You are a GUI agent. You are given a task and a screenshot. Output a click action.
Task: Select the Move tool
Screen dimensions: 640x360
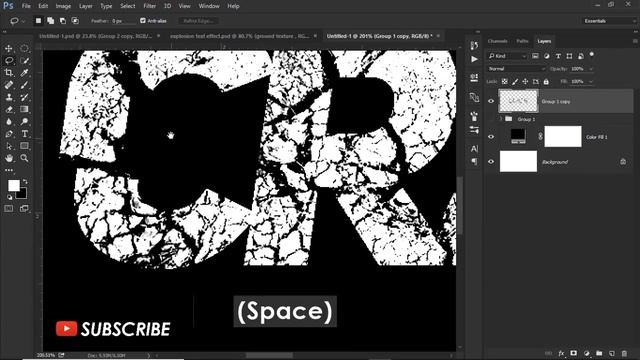click(9, 48)
